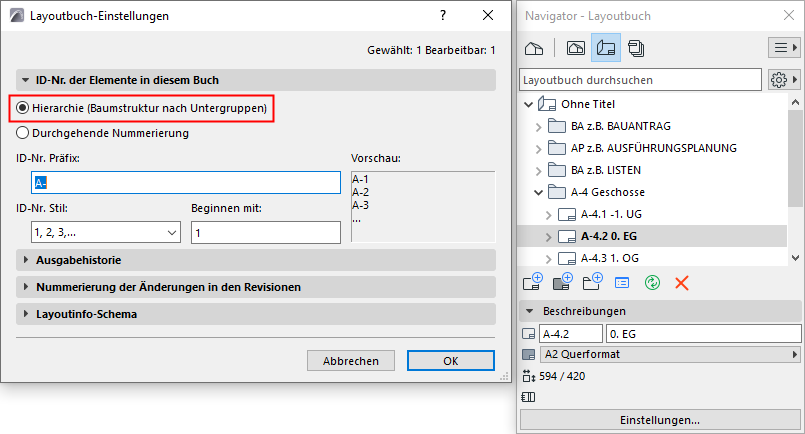
Task: Click the New Master Layout icon
Action: click(562, 284)
